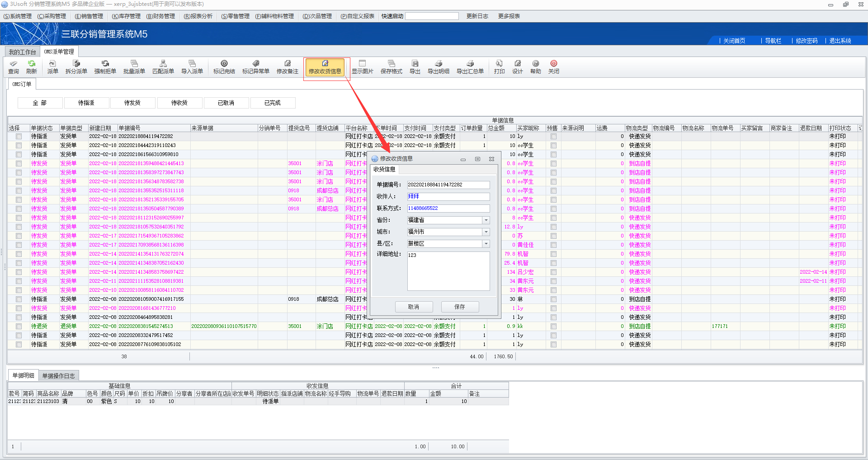Click the 导出明细 export details icon

[439, 67]
